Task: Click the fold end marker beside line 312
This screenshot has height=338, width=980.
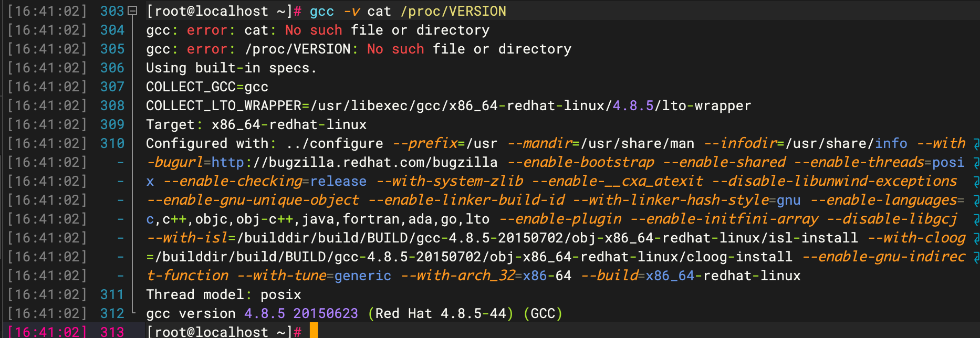Action: (133, 312)
